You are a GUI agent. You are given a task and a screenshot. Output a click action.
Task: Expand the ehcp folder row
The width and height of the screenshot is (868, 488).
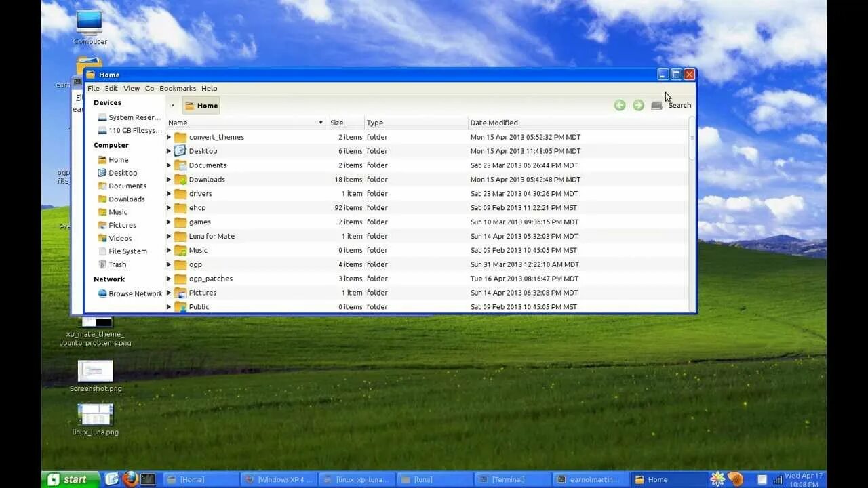pyautogui.click(x=169, y=208)
